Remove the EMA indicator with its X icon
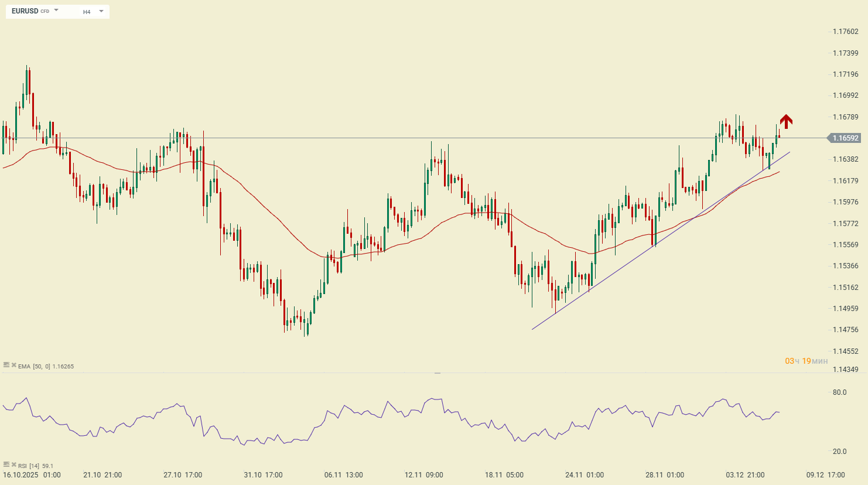The height and width of the screenshot is (485, 868). 13,365
